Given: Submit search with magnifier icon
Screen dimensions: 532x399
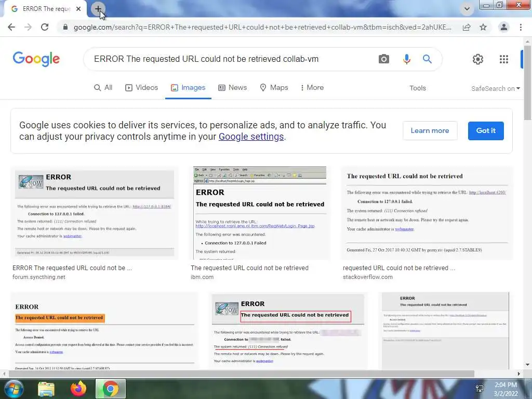Looking at the screenshot, I should [427, 59].
